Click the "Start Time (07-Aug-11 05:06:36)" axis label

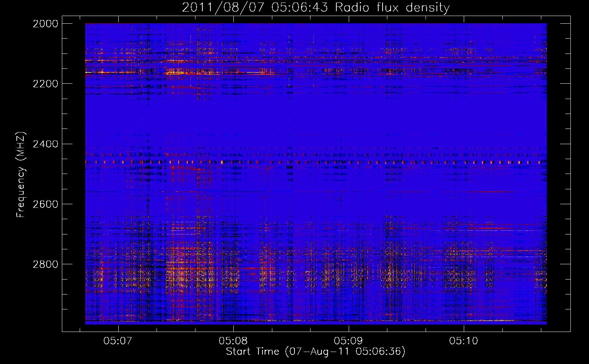point(315,352)
